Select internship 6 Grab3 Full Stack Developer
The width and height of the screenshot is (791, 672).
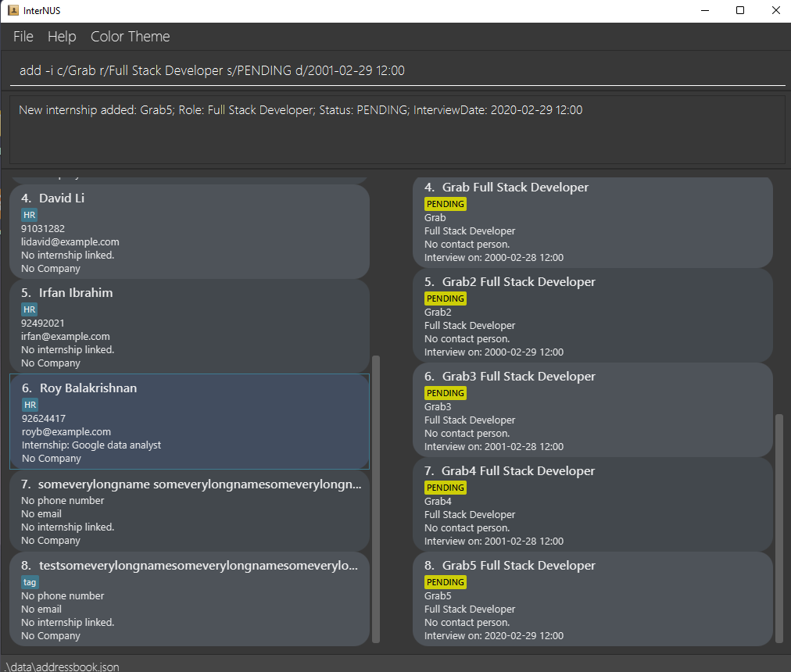[592, 410]
